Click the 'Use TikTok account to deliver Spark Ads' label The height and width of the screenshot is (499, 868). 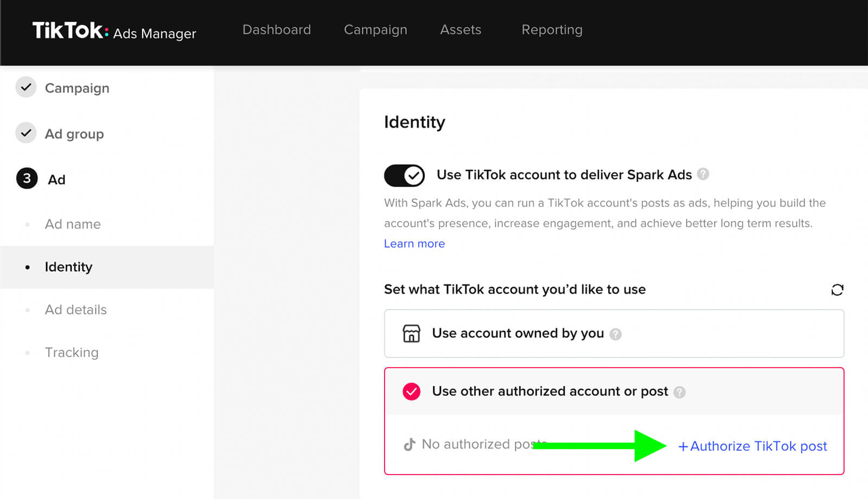click(x=564, y=175)
